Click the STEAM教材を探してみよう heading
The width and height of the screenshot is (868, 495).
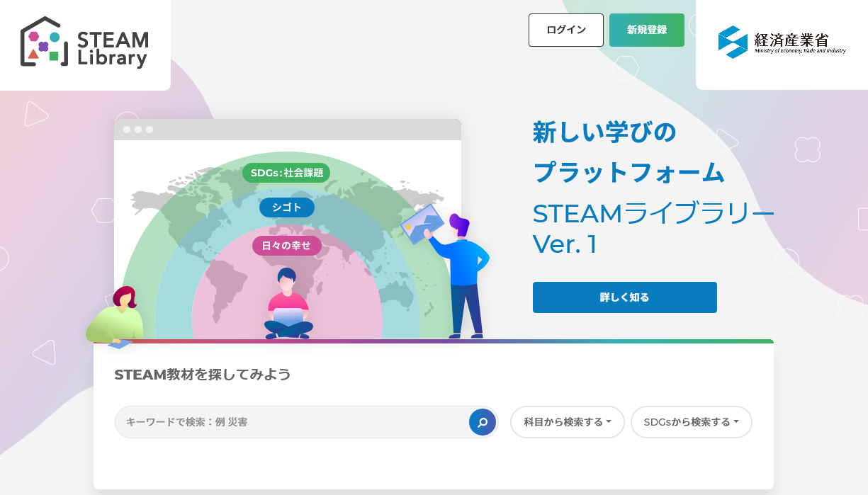[203, 375]
